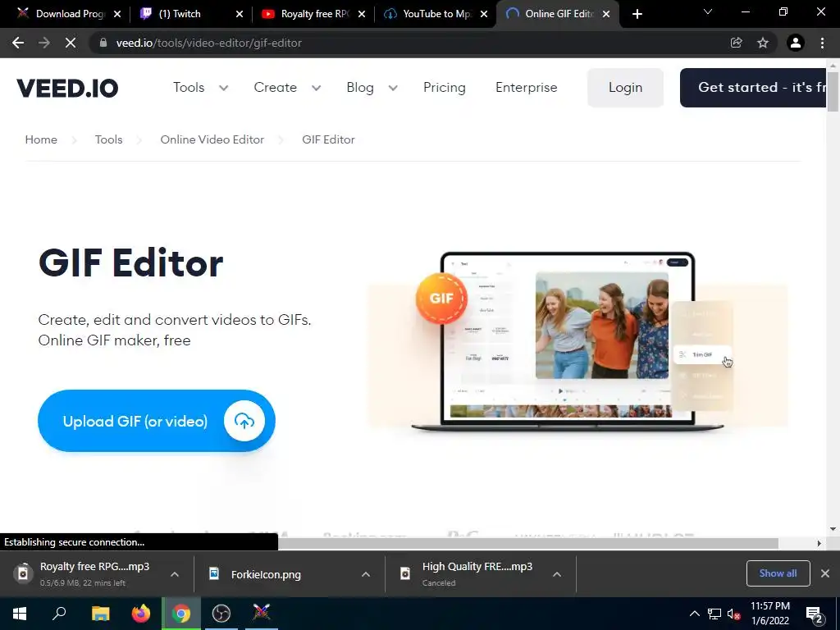Image resolution: width=840 pixels, height=630 pixels.
Task: Close the Twitch tab
Action: click(x=240, y=14)
